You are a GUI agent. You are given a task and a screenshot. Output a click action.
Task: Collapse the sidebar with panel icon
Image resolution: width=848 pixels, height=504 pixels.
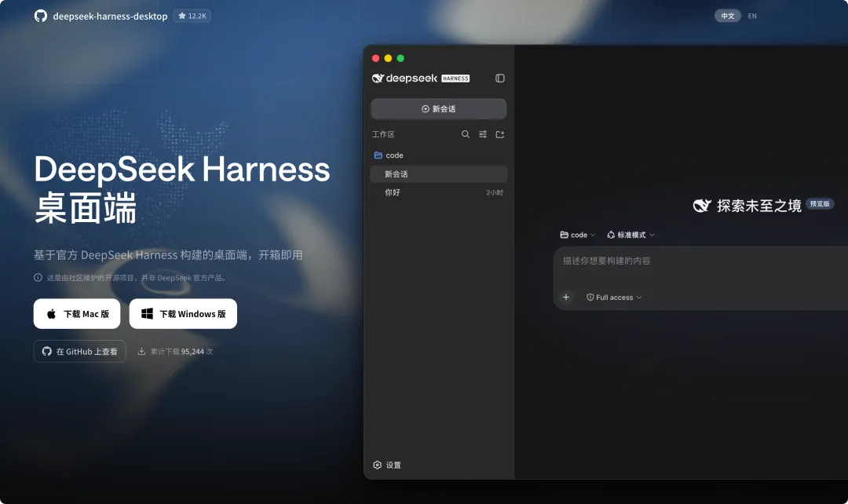pos(499,79)
